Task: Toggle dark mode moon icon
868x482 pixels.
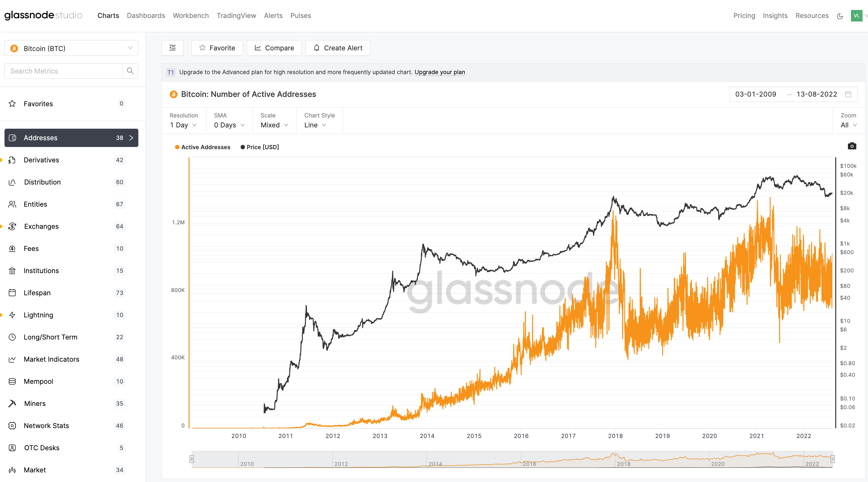Action: 840,16
